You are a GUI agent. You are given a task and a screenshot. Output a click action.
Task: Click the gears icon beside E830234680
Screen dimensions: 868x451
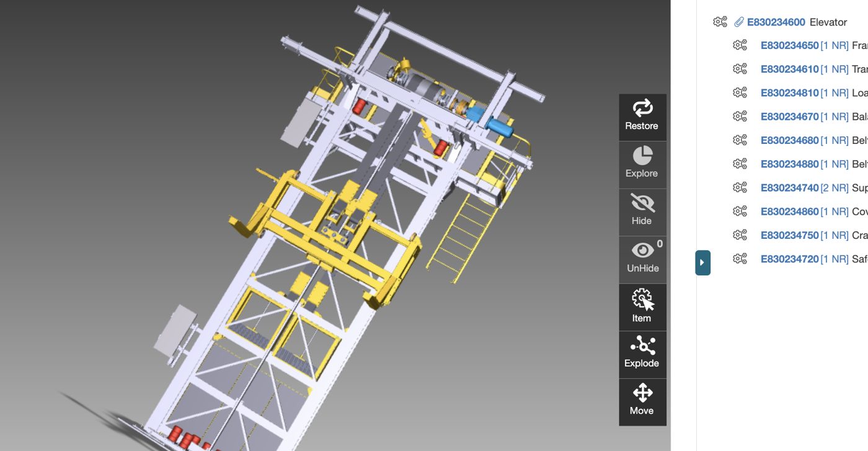[x=740, y=140]
